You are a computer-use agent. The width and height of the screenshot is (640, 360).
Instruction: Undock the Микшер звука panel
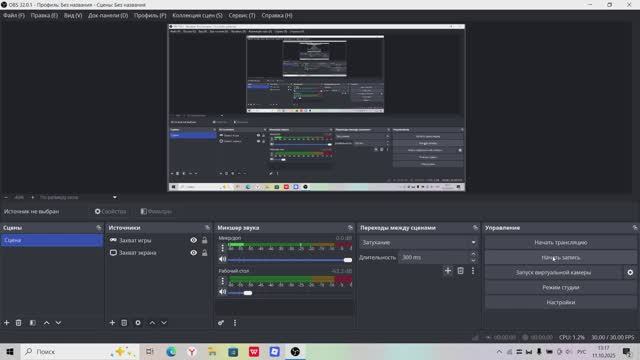click(x=350, y=227)
